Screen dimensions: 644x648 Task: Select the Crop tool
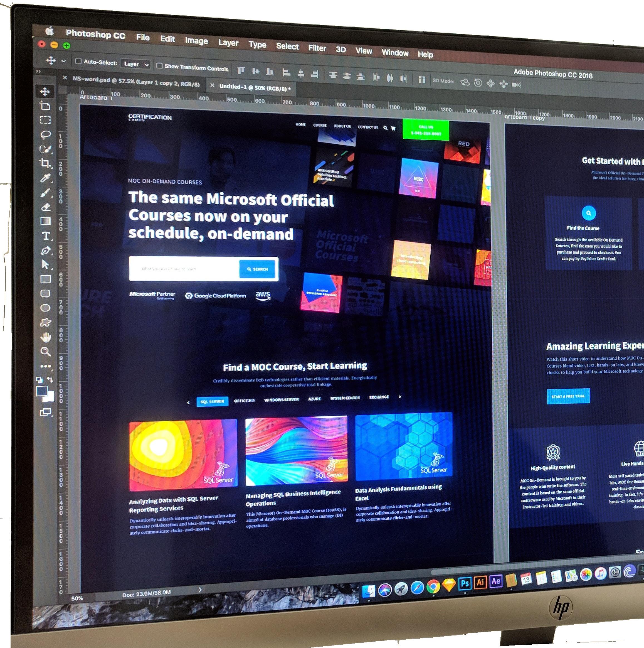[45, 163]
